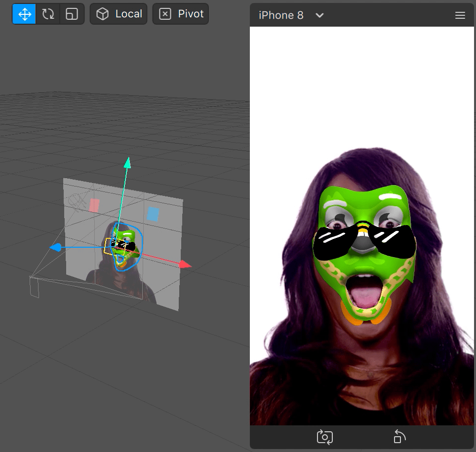
Task: Toggle Pivot mode button
Action: [181, 14]
